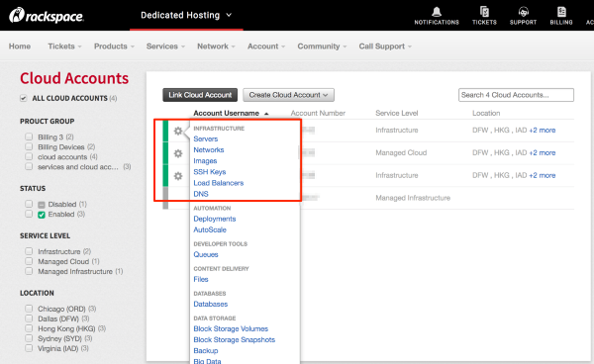Click the gear icon on the third account row

point(178,176)
